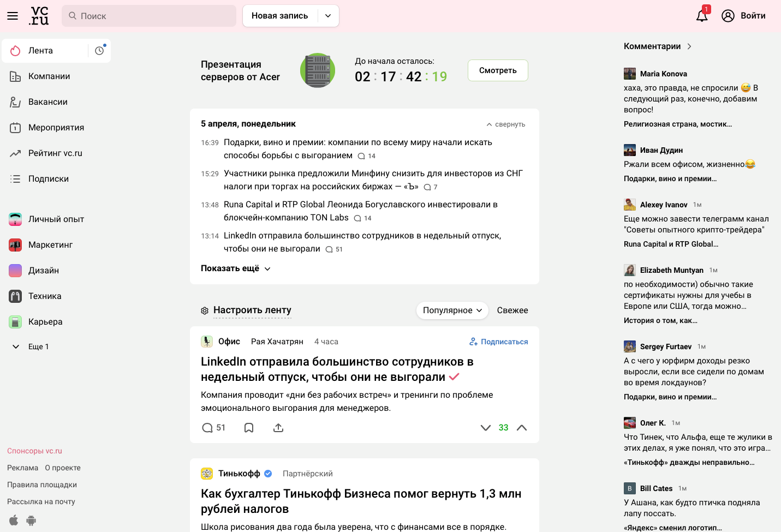Click Настроить ленту link
The image size is (781, 532).
(252, 310)
